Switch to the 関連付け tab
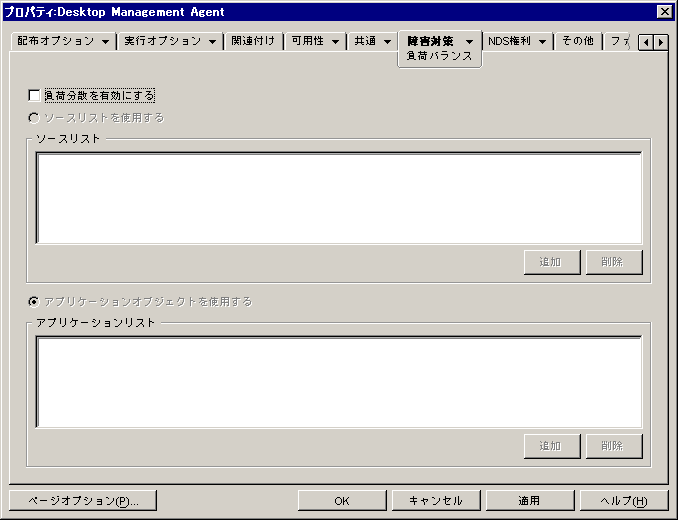 pos(253,41)
